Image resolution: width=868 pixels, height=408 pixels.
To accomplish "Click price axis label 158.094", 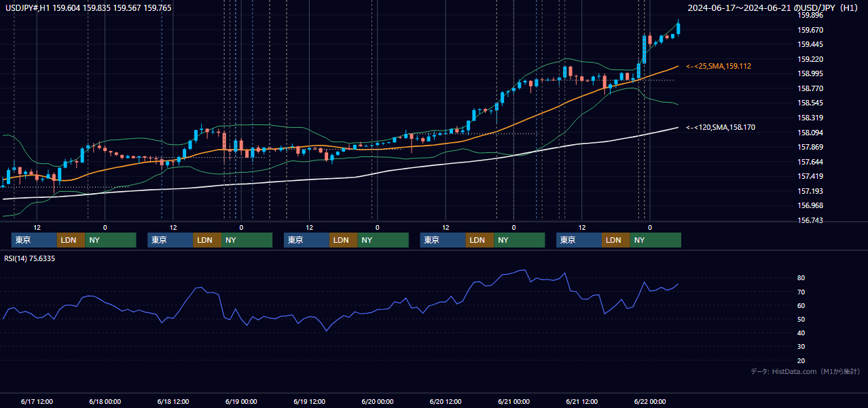I will pyautogui.click(x=810, y=133).
